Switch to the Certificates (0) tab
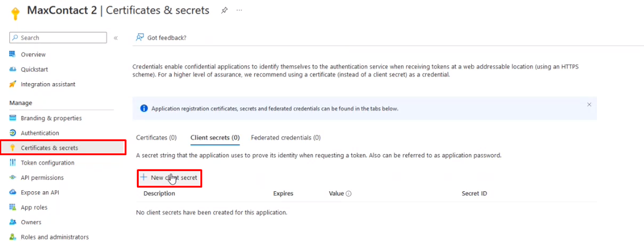 pyautogui.click(x=156, y=137)
